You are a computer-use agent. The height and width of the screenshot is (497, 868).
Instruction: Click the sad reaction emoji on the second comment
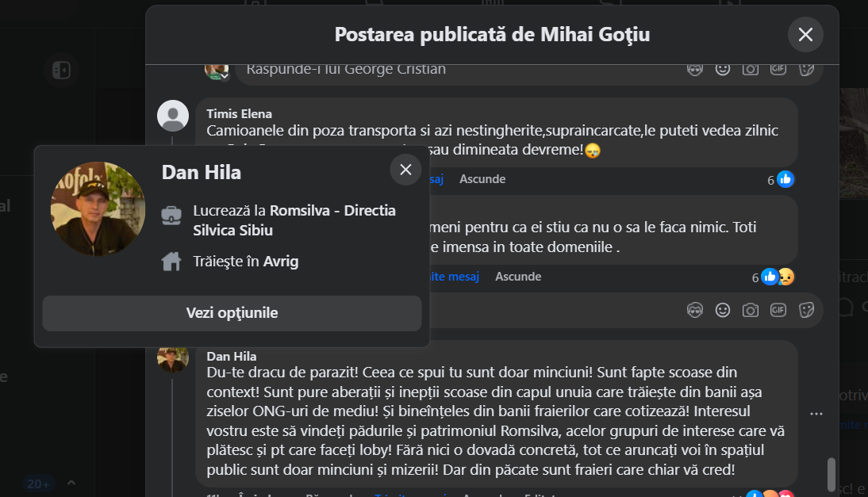785,277
